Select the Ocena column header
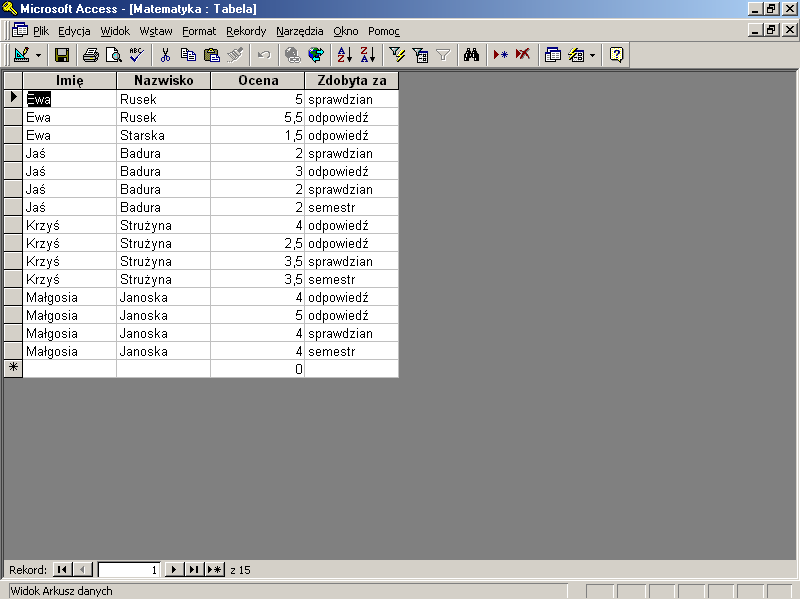Viewport: 800px width, 600px height. [x=257, y=81]
